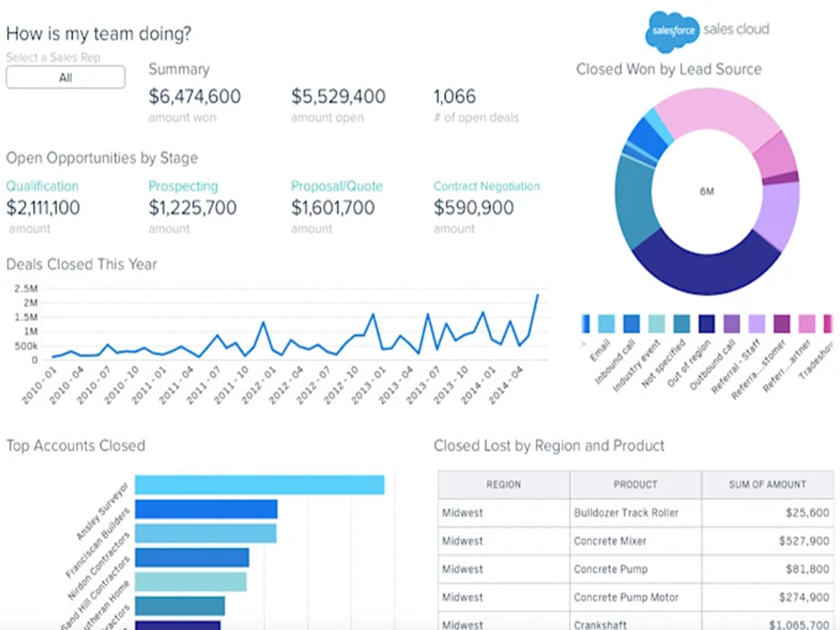
Task: Click the Closed Won by Lead Source title
Action: 669,69
